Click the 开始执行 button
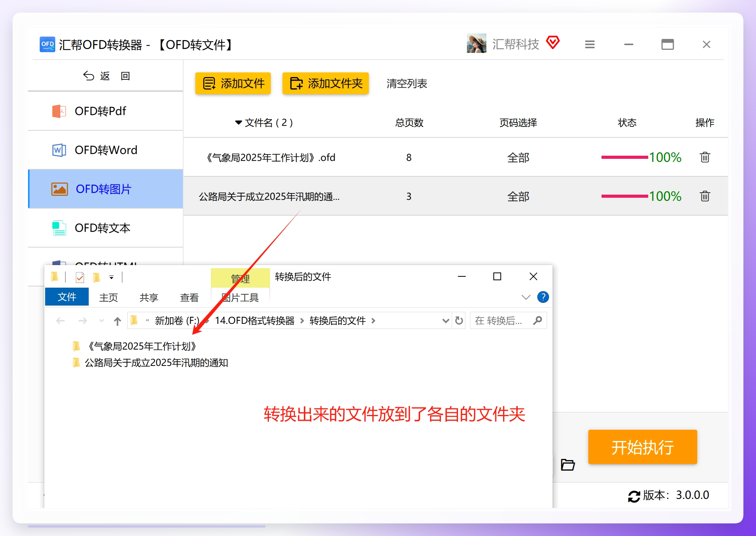This screenshot has width=756, height=536. [643, 447]
